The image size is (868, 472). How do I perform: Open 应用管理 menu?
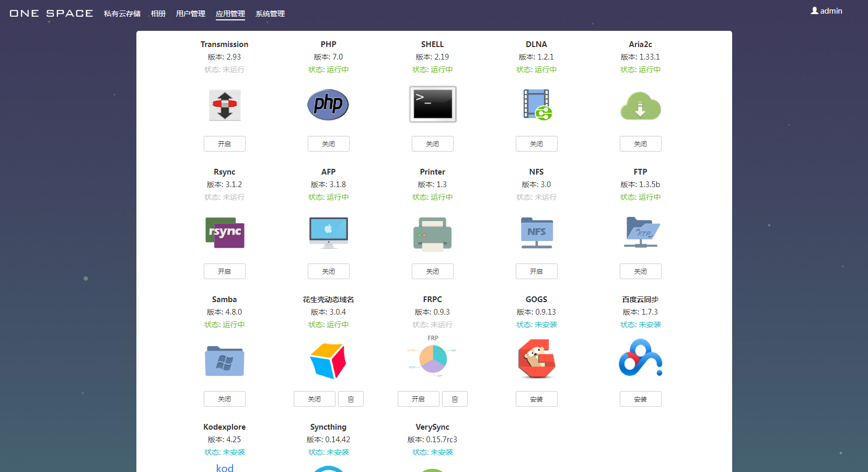coord(230,14)
